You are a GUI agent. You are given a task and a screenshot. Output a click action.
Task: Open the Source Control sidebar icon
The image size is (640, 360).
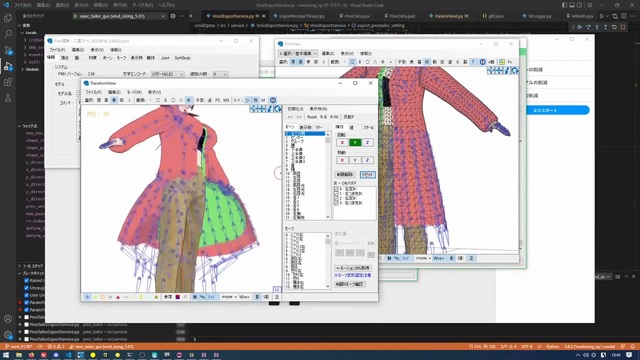click(x=8, y=50)
